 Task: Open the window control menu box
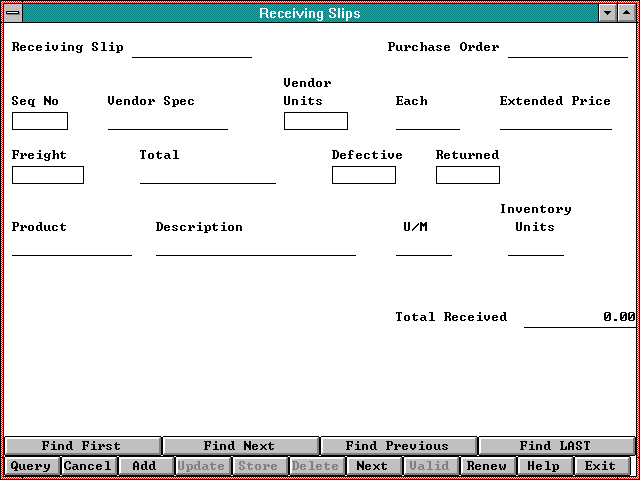coord(13,13)
